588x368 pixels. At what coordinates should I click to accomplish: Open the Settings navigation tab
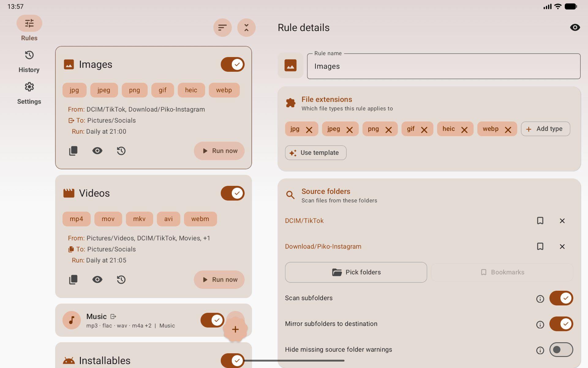click(x=29, y=93)
